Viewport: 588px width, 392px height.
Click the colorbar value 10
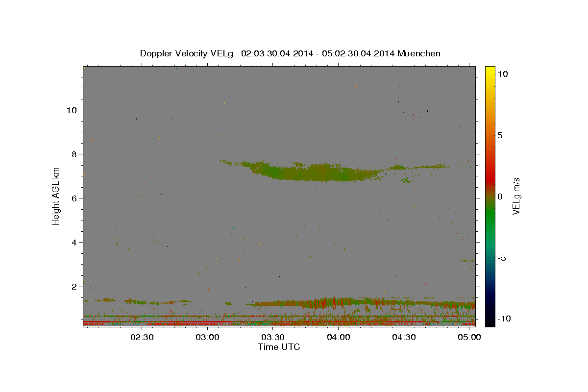point(502,74)
